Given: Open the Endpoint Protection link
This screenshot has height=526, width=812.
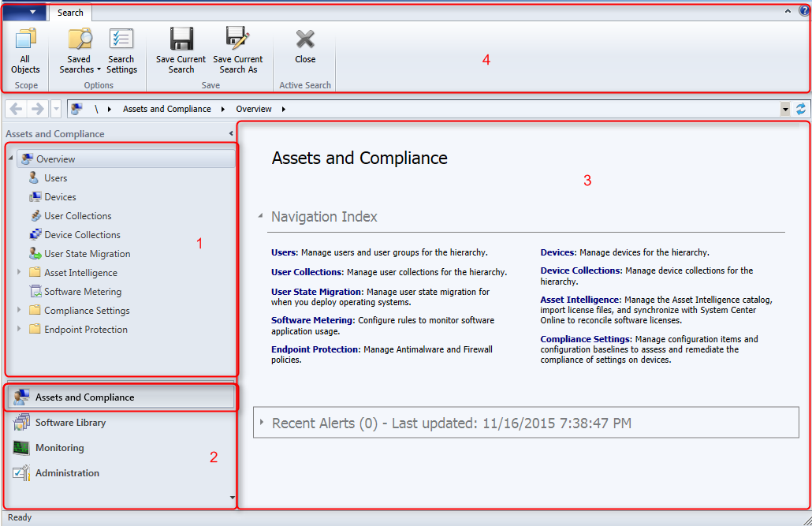Looking at the screenshot, I should 315,349.
